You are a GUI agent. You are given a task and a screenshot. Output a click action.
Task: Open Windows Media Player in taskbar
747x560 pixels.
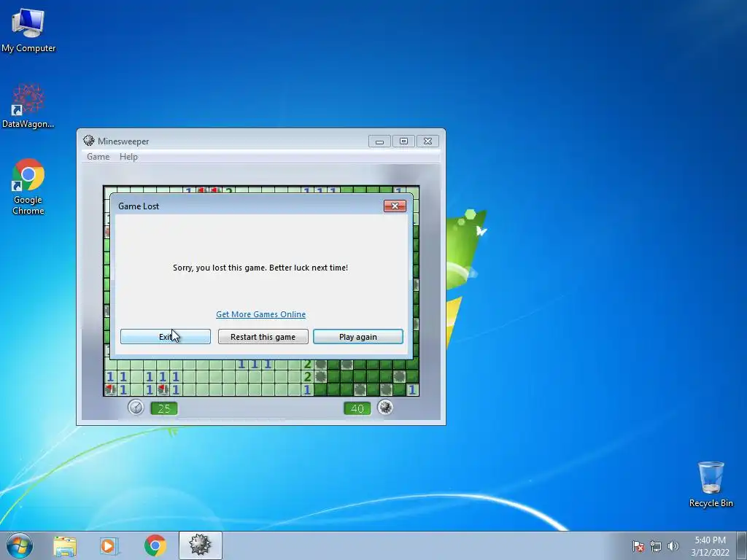(x=109, y=545)
